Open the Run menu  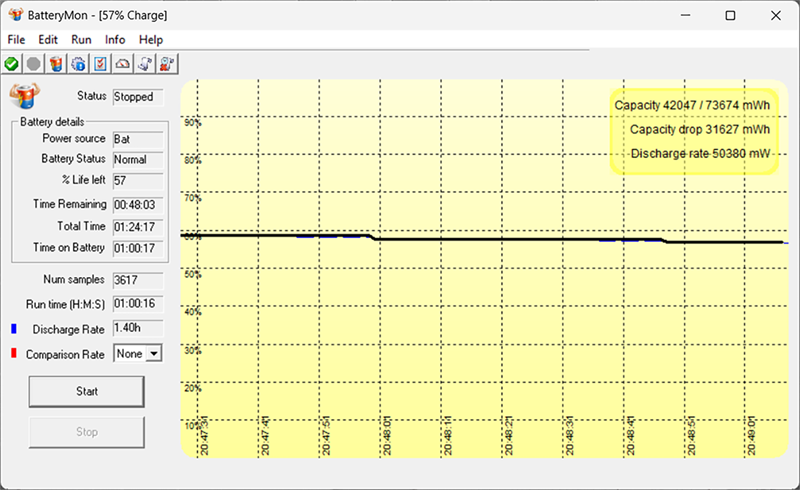pos(81,39)
